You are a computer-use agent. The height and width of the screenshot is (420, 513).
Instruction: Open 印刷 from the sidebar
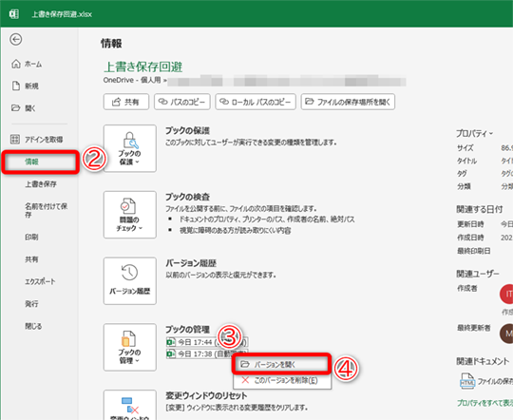tap(31, 237)
